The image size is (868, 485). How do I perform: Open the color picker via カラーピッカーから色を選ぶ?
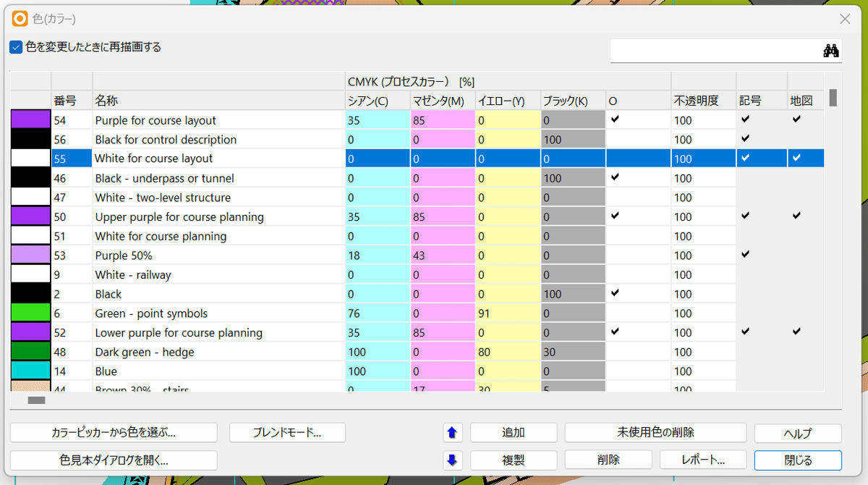[x=114, y=432]
